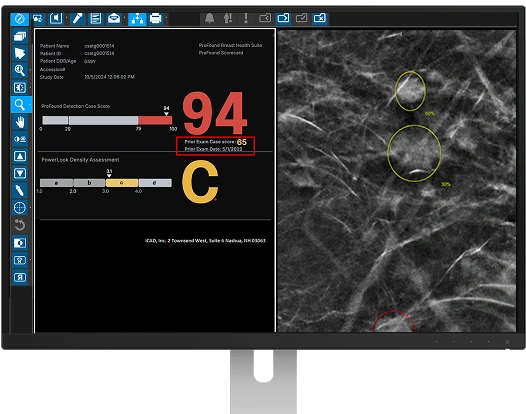Click the small dot beside the printer icon
The image size is (526, 414).
(x=166, y=17)
